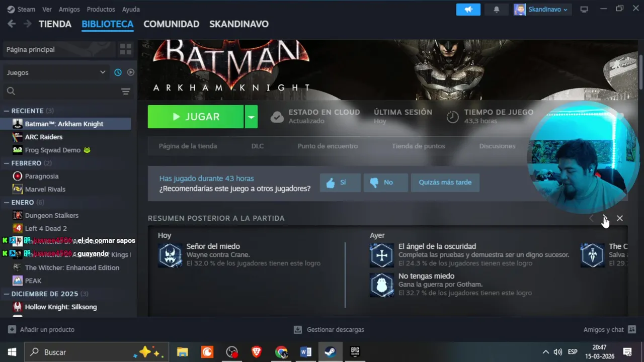Screen dimensions: 644x362
Task: Toggle sort by recent activity clock
Action: [118, 72]
